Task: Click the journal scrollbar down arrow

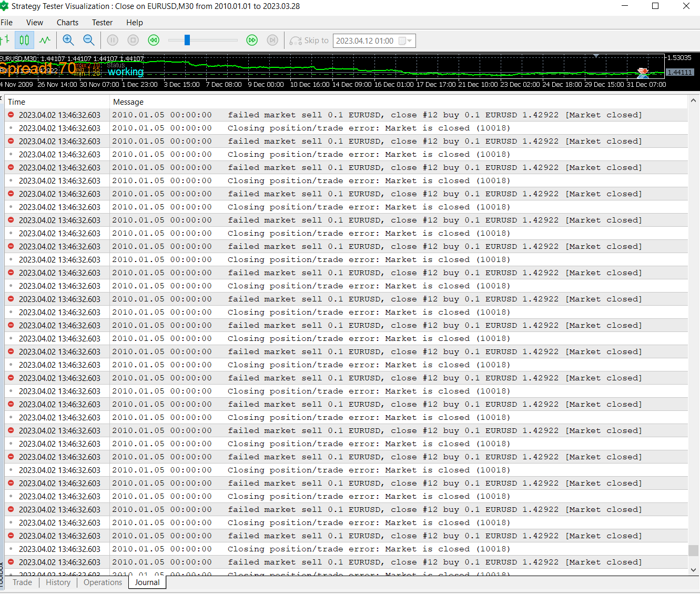Action: click(693, 570)
